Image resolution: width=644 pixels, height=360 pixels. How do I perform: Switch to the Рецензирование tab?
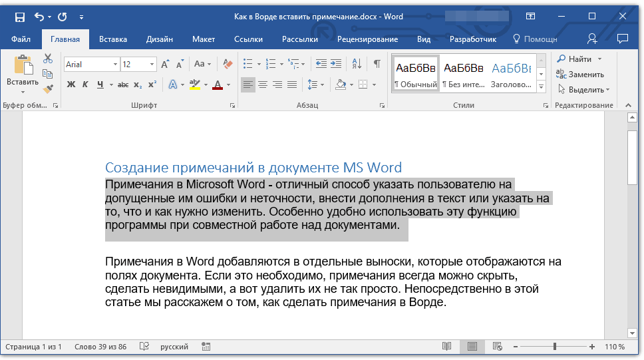[367, 39]
